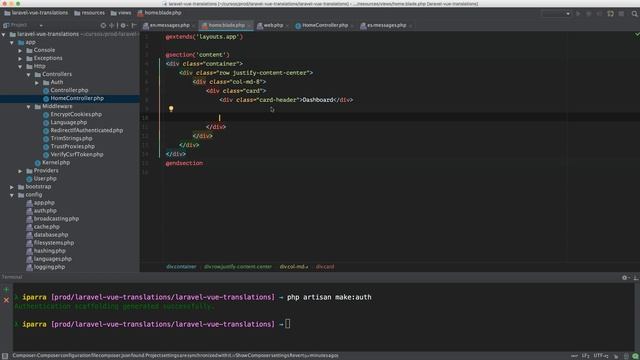Viewport: 640px width, 360px height.
Task: Close terminal session with red X icon
Action: pyautogui.click(x=6, y=300)
